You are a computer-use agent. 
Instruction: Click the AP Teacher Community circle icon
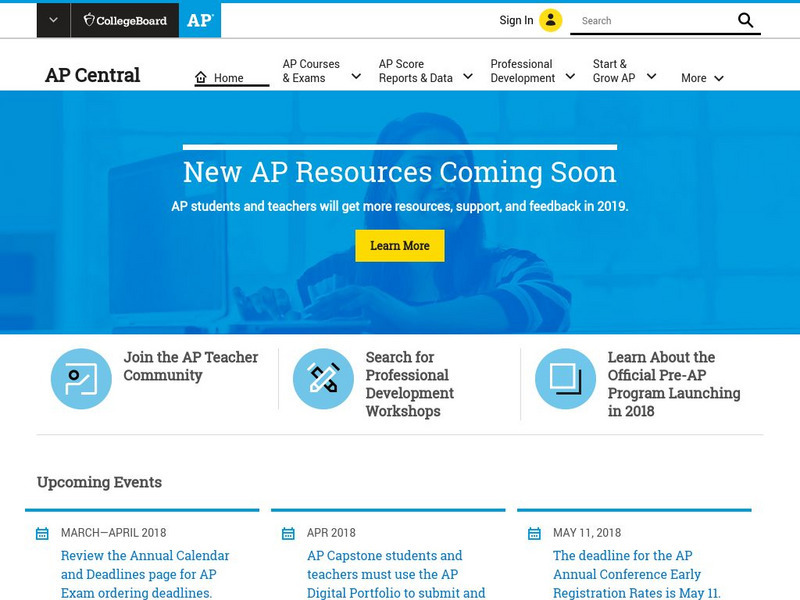[81, 379]
